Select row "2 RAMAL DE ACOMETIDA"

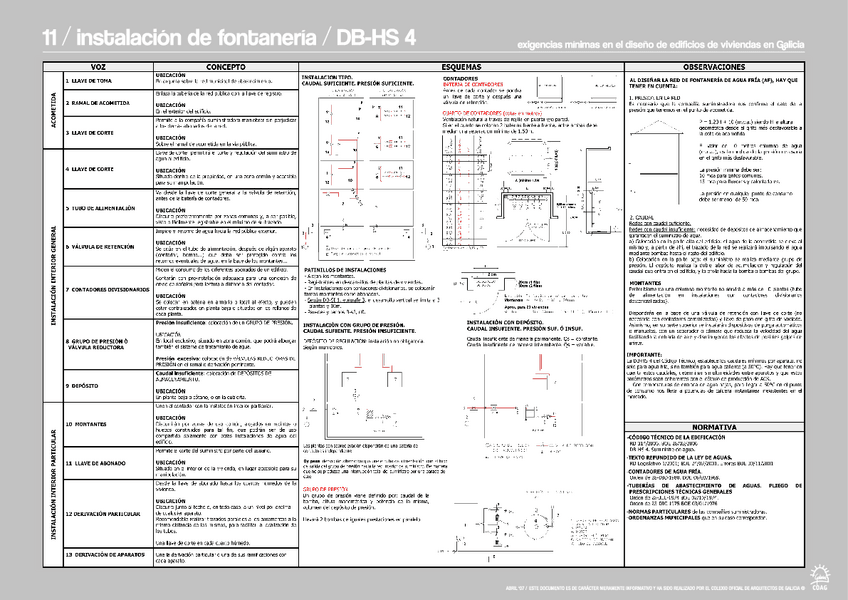181,103
